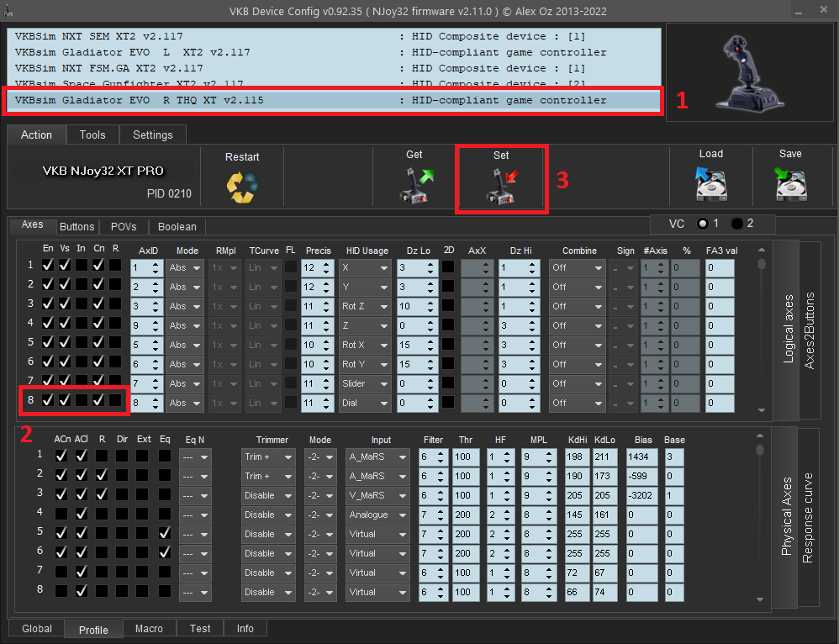Open Trimmer dropdown showing Disable, physical axis 4
Screen dimensions: 839x644
pyautogui.click(x=268, y=515)
